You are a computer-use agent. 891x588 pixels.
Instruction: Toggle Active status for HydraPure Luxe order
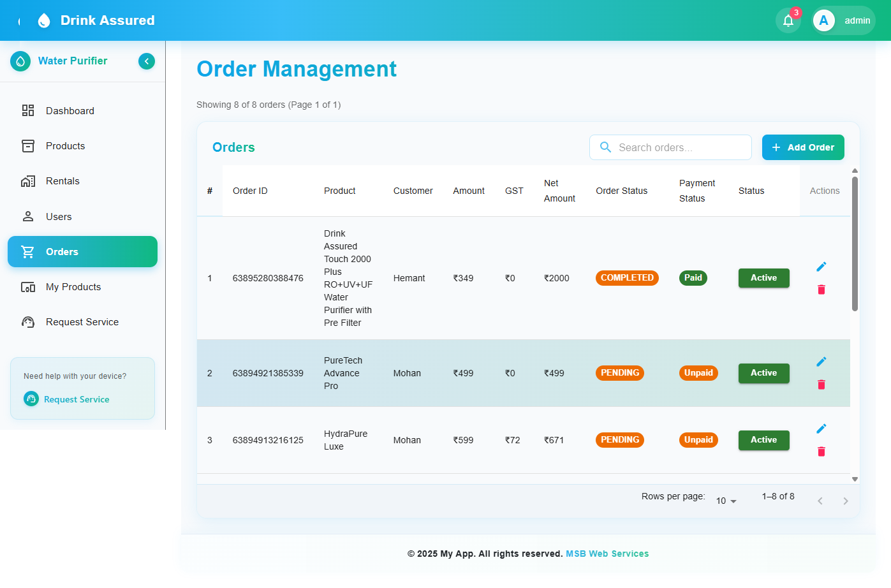tap(763, 440)
